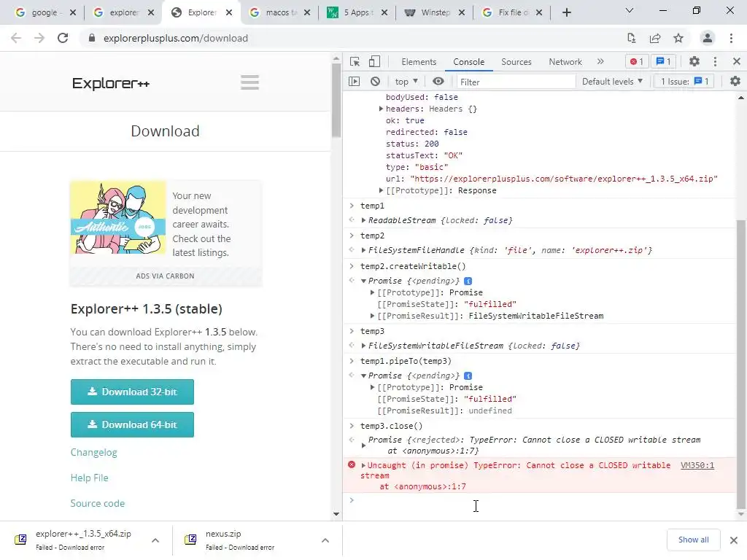Open the VM350:1 source link
This screenshot has height=560, width=747.
pos(697,465)
